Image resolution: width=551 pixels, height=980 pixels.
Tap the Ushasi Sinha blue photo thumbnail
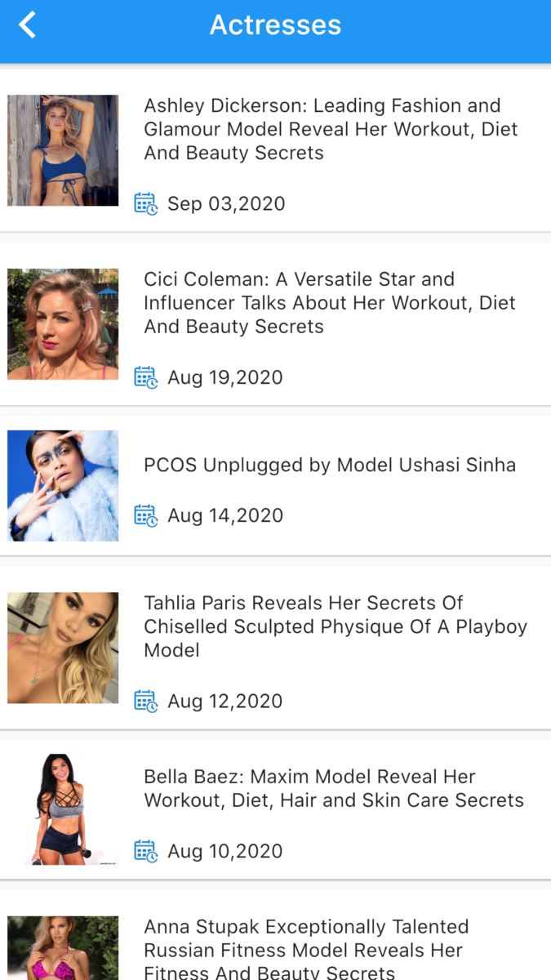pos(63,486)
